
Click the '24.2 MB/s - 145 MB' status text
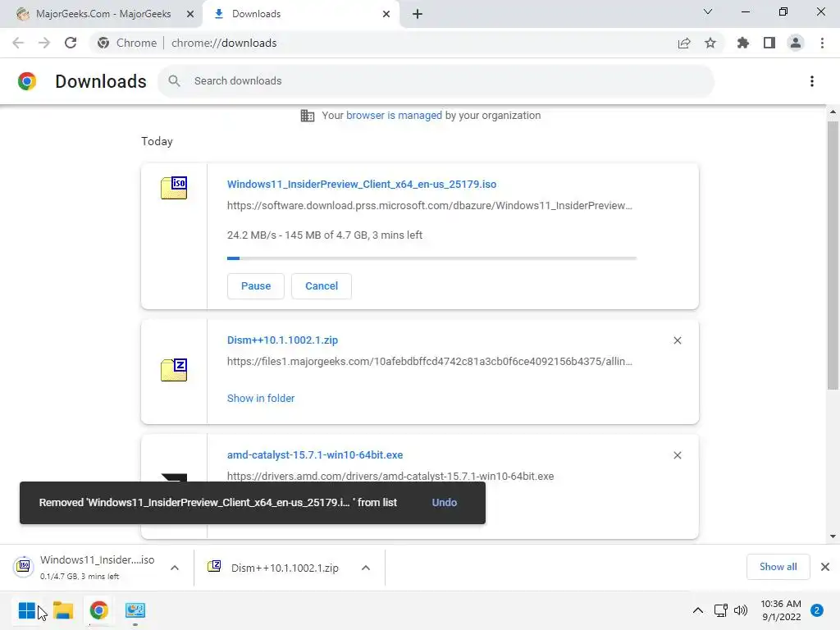click(325, 235)
